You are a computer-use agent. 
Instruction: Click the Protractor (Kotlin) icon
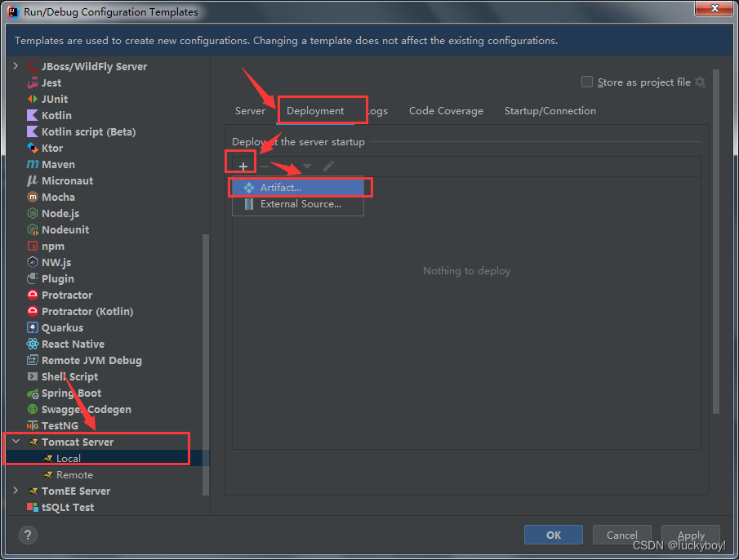coord(33,311)
